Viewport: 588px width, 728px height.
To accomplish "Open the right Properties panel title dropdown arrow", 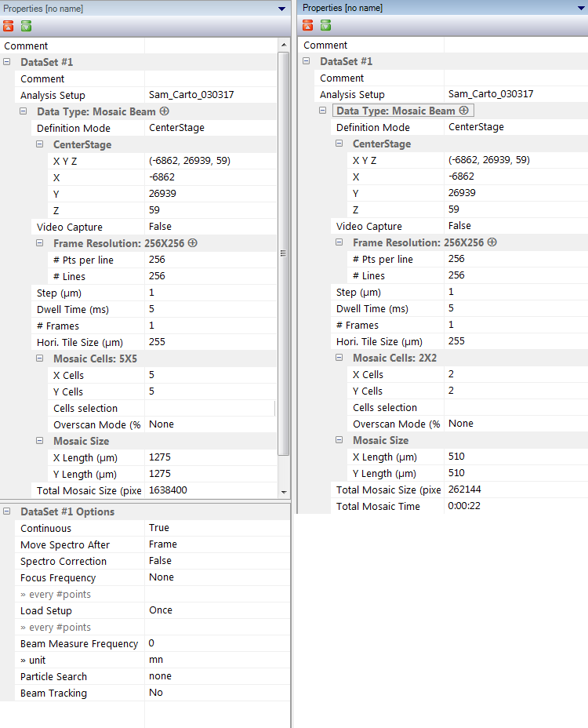I will (x=579, y=8).
